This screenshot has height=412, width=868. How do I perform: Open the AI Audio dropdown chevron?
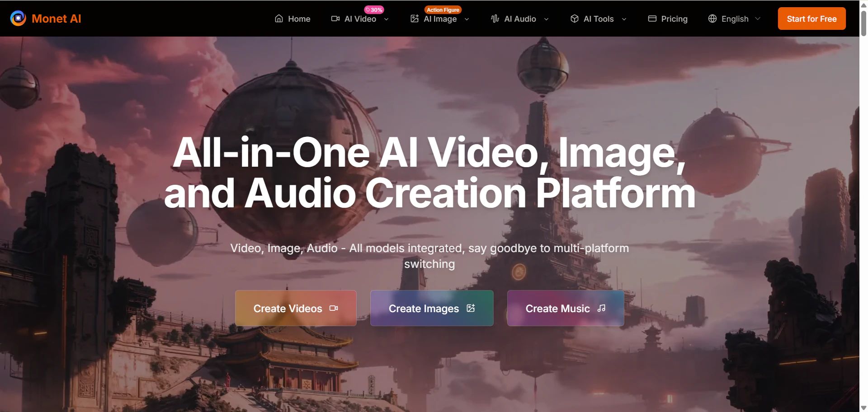546,19
